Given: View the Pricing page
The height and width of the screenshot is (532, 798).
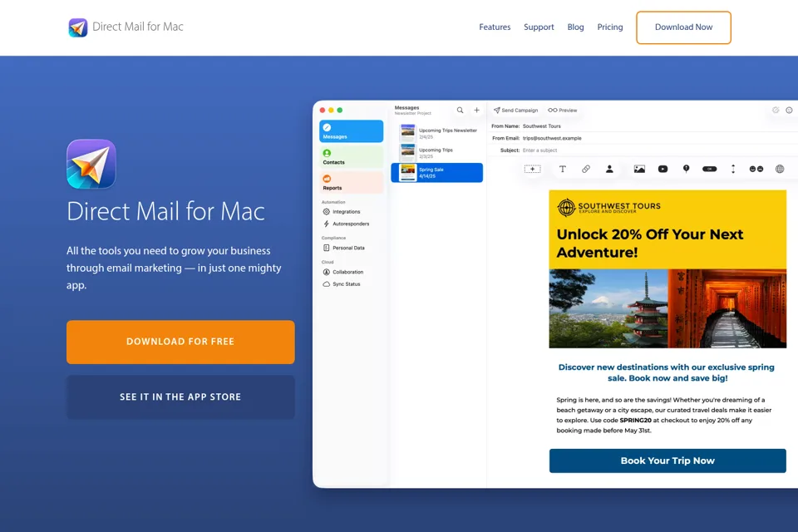Looking at the screenshot, I should pos(610,27).
